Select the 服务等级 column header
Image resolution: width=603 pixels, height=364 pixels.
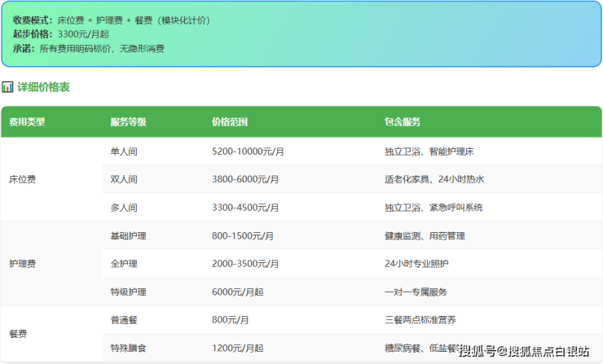pyautogui.click(x=128, y=122)
